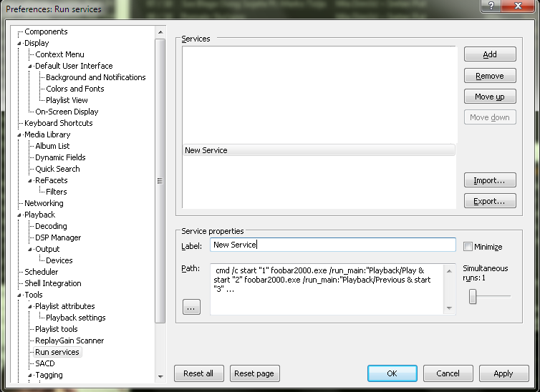Screen dimensions: 540x392
Task: Tick the Minimize checkbox
Action: coord(468,247)
